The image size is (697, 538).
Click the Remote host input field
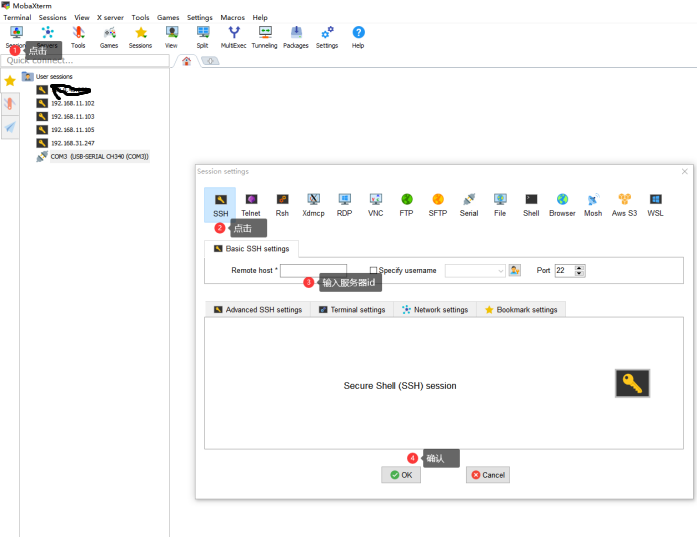coord(313,270)
